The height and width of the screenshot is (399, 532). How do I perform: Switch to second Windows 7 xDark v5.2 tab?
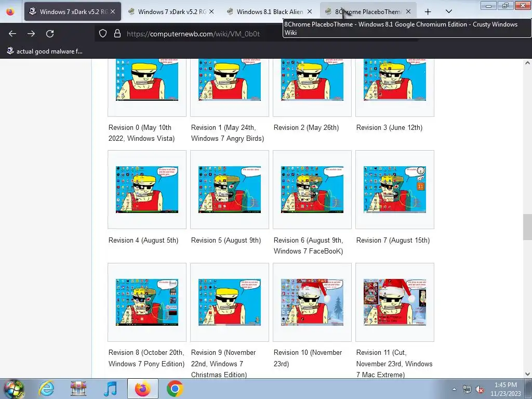coord(170,11)
